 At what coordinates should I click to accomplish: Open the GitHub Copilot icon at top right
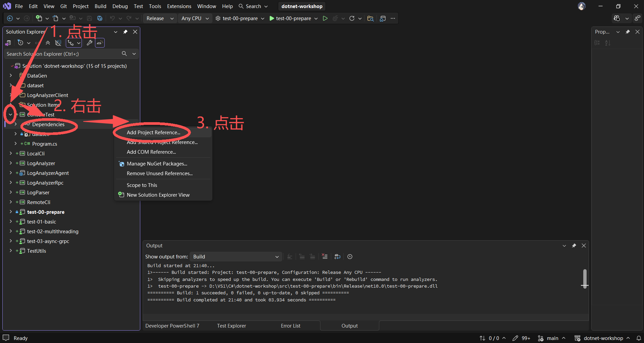pyautogui.click(x=616, y=18)
